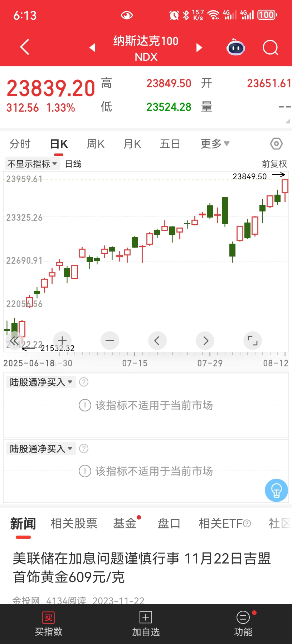The height and width of the screenshot is (644, 292).
Task: Tap the back arrow in the header
Action: pos(24,47)
